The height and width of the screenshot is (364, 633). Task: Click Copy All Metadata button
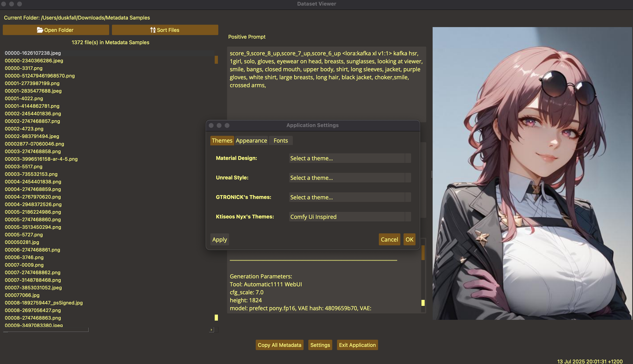pos(279,345)
